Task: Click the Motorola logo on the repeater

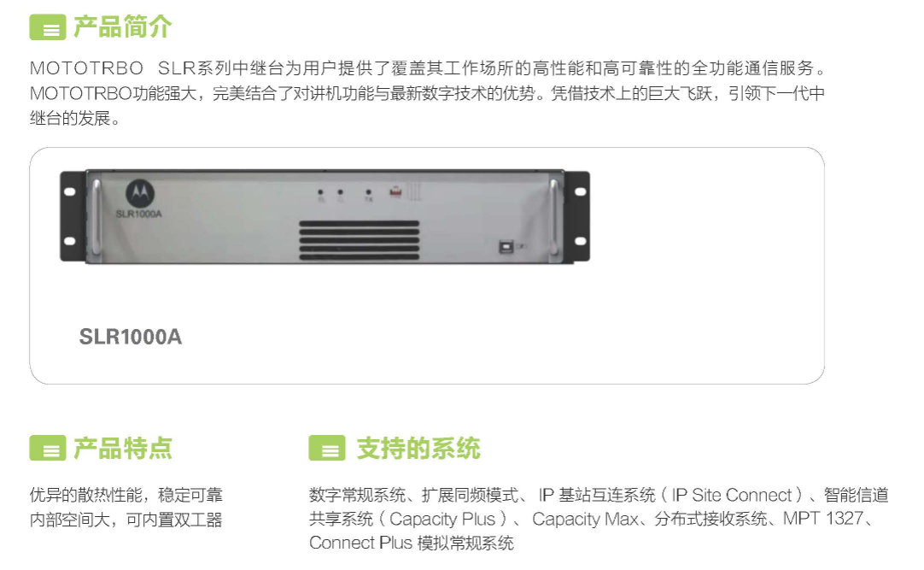Action: tap(140, 193)
